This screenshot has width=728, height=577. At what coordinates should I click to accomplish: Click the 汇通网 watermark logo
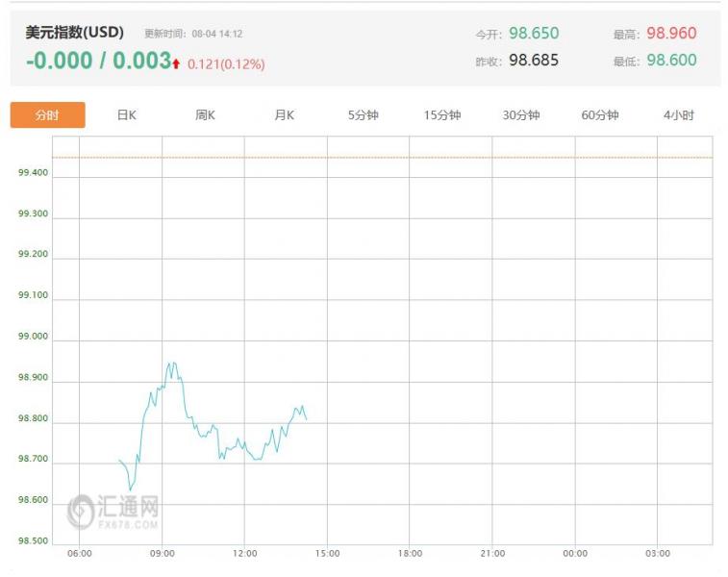click(x=113, y=511)
